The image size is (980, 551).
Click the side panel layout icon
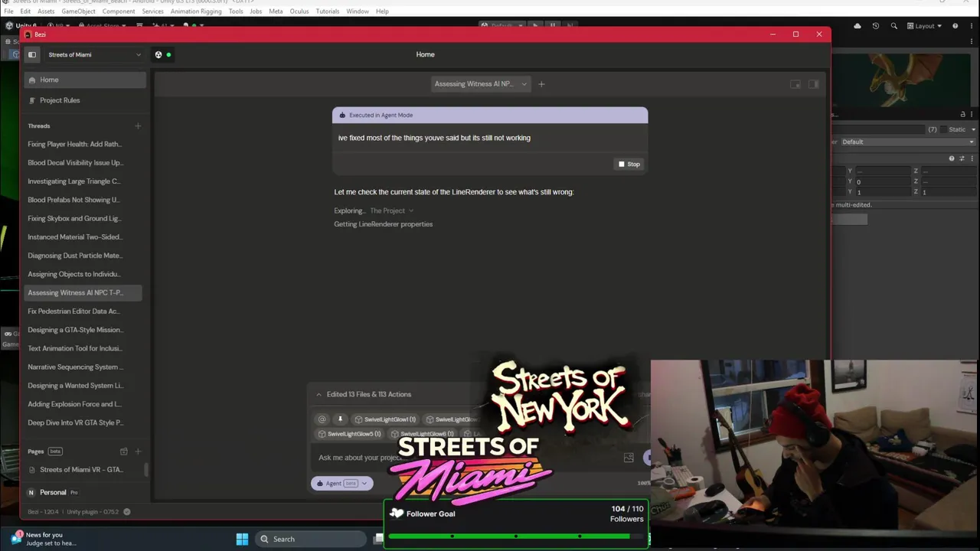click(814, 84)
